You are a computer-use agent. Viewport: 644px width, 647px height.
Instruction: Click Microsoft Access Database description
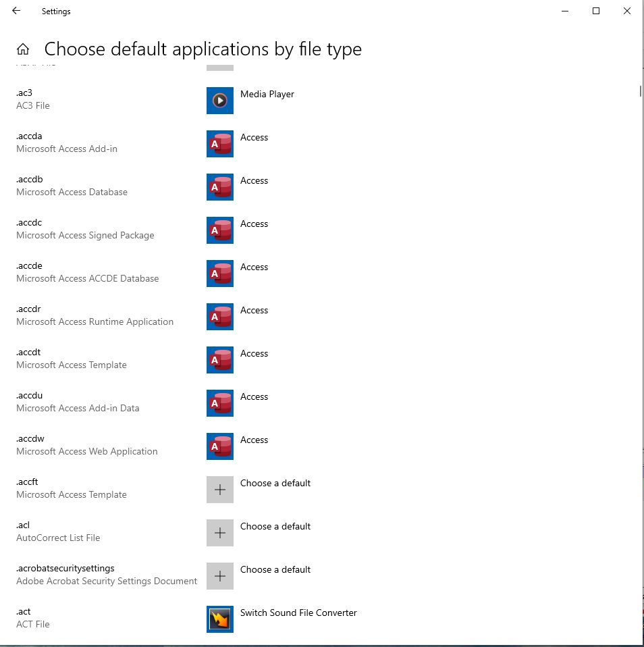[x=72, y=192]
